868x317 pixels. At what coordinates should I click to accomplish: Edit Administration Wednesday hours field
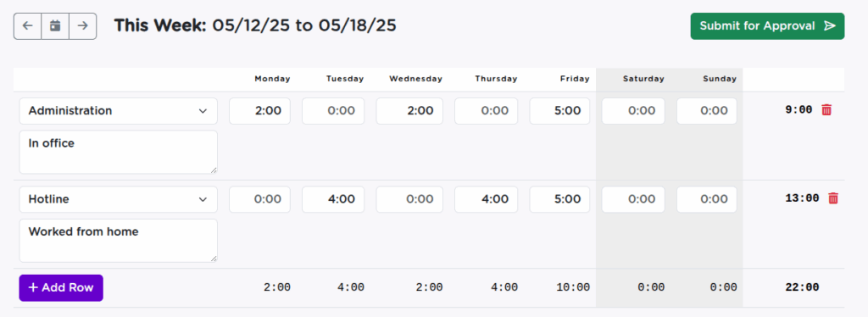tap(409, 111)
